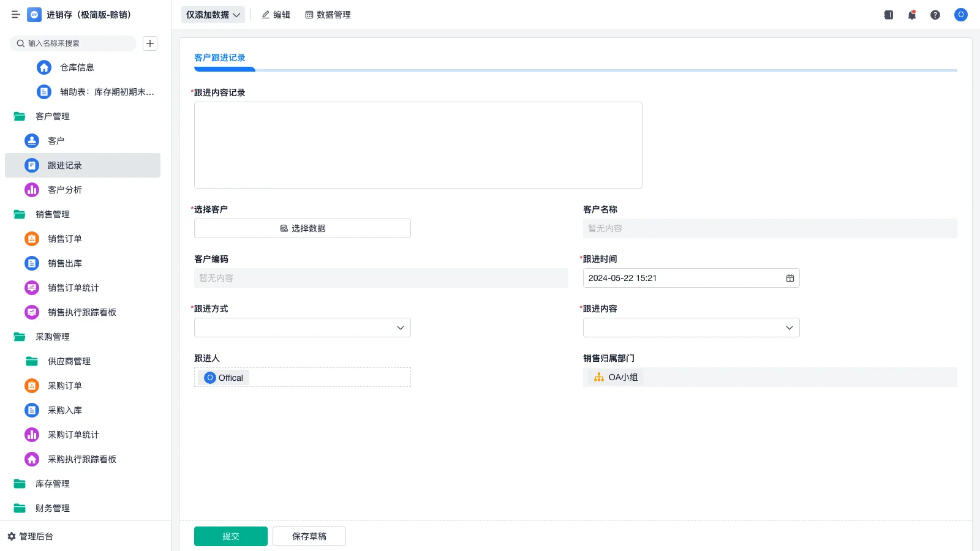Expand the 仅添加数据 dropdown
Image resolution: width=980 pixels, height=551 pixels.
(213, 15)
